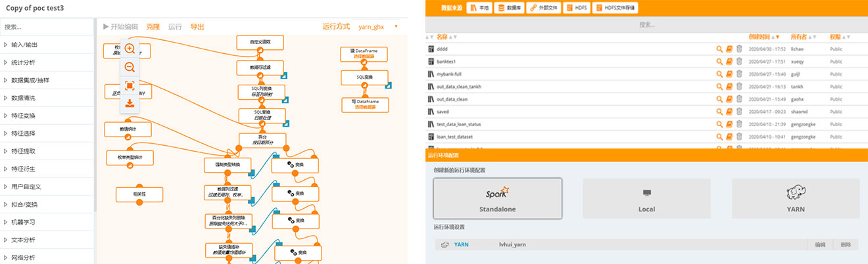
Task: Delete the saved dataset via trash icon
Action: click(x=738, y=112)
